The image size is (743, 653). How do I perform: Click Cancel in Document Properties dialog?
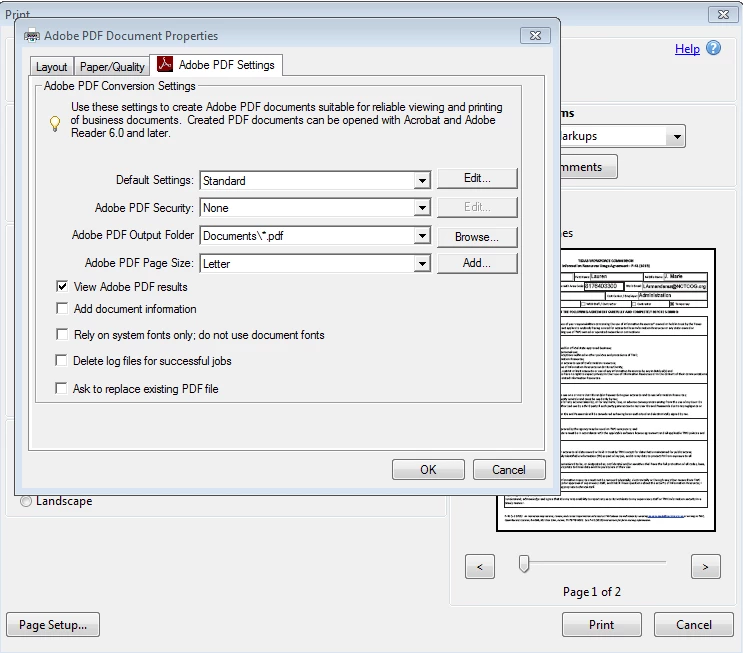coord(509,470)
